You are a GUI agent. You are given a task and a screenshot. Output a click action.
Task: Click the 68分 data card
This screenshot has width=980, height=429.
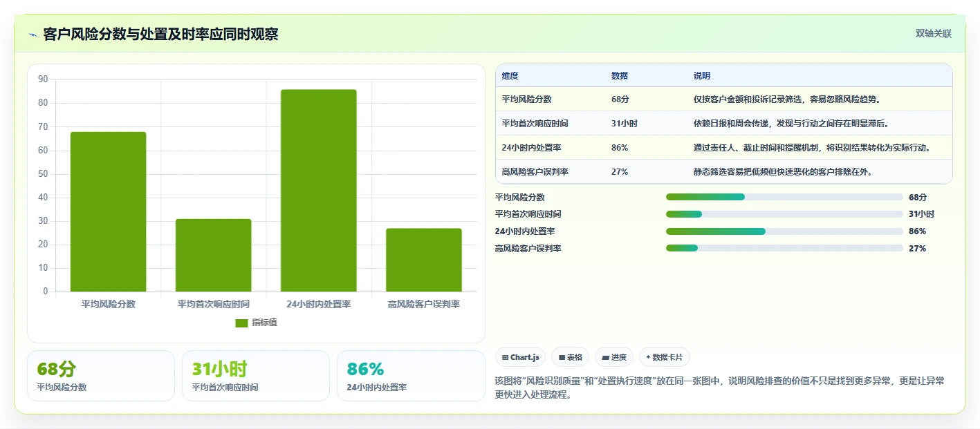tap(101, 376)
